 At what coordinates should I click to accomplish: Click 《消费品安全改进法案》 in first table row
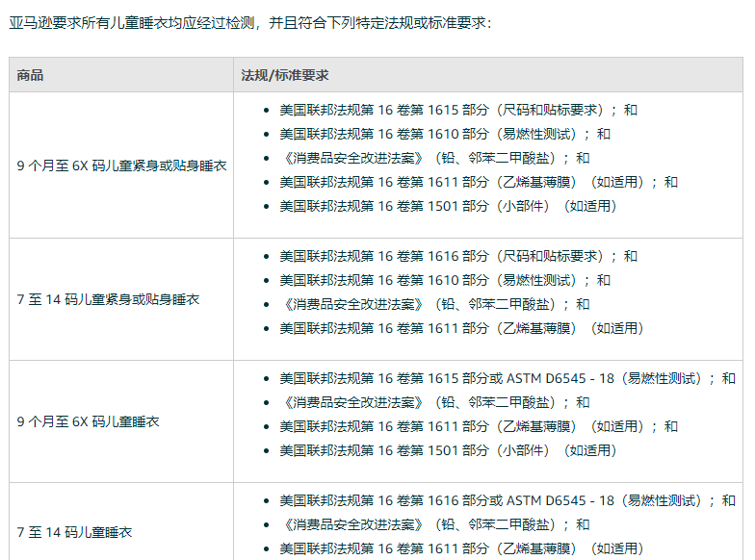pos(434,158)
